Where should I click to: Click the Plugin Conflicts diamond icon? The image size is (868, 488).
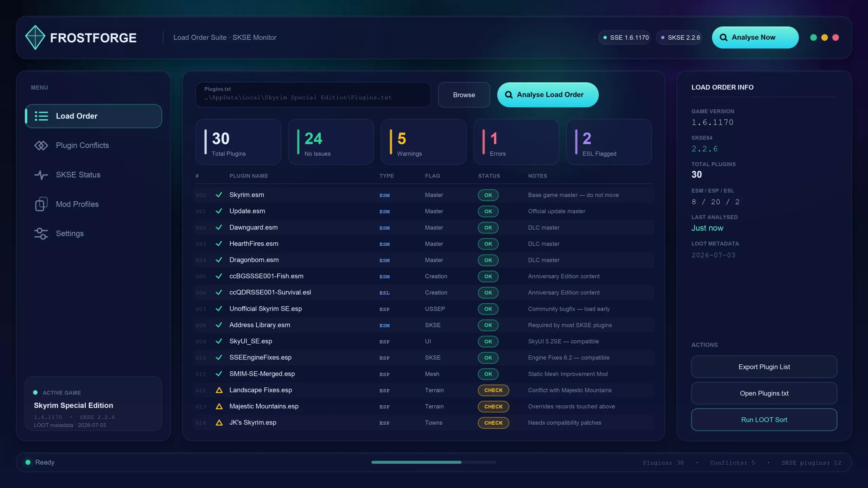pyautogui.click(x=41, y=145)
